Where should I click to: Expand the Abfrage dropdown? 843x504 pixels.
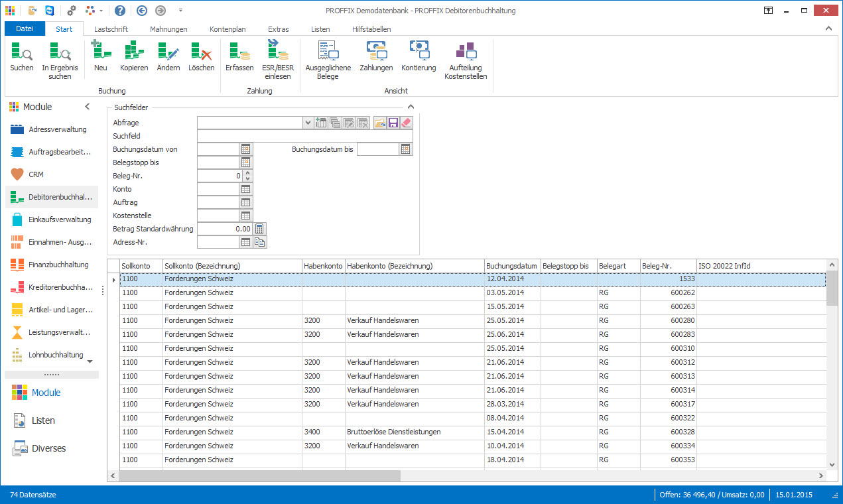308,123
